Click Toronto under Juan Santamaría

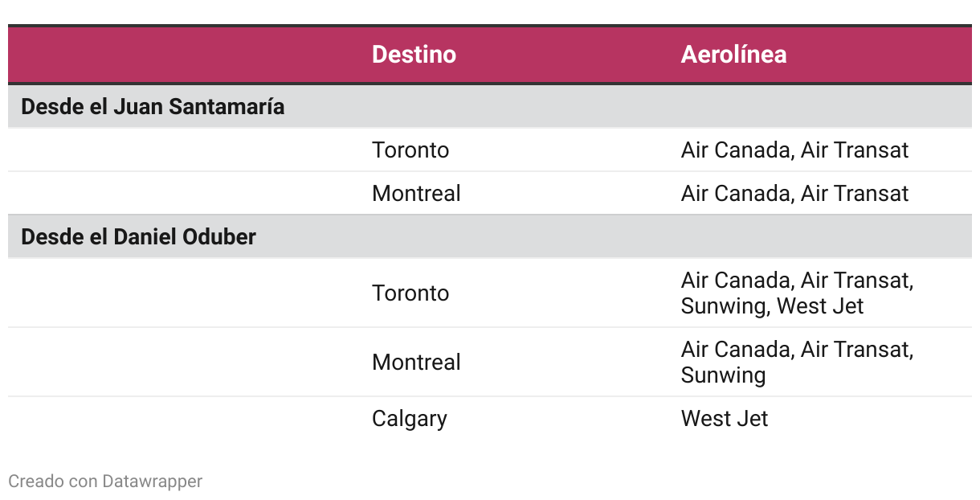[410, 150]
